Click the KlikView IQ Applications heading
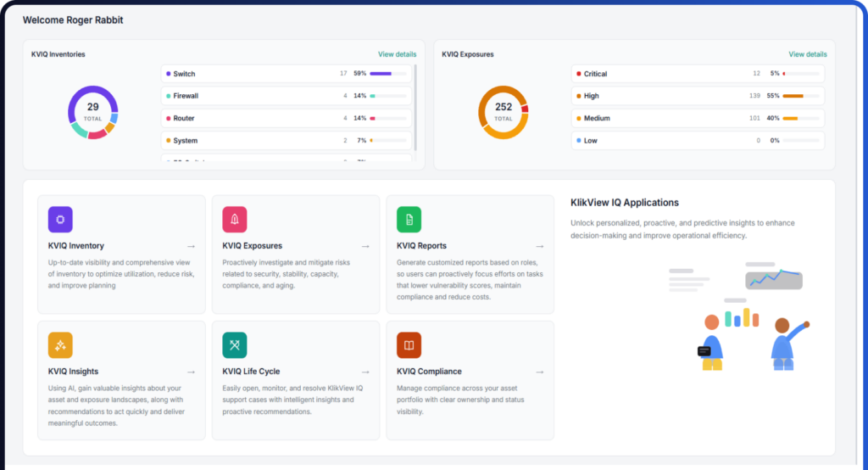The width and height of the screenshot is (868, 470). coord(625,203)
